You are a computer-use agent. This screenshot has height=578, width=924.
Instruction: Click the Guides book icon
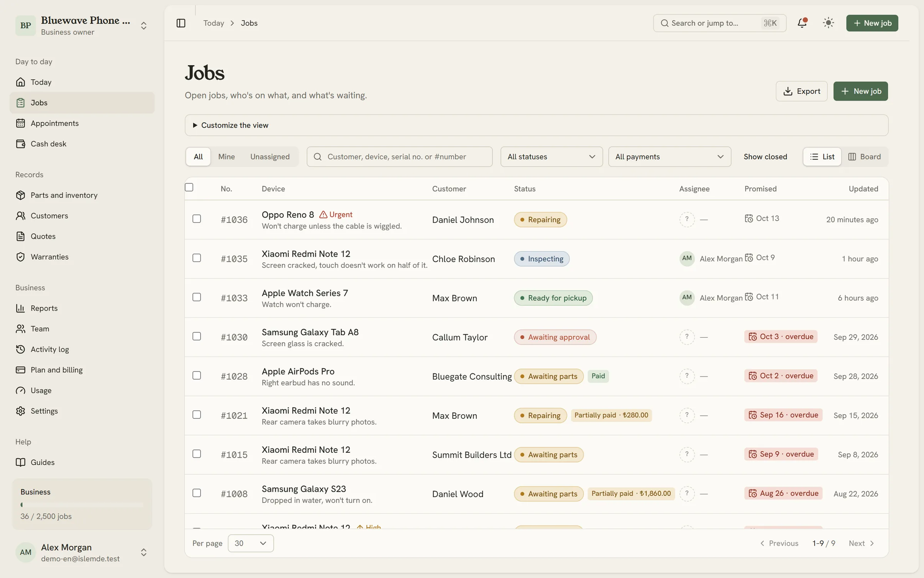[20, 462]
